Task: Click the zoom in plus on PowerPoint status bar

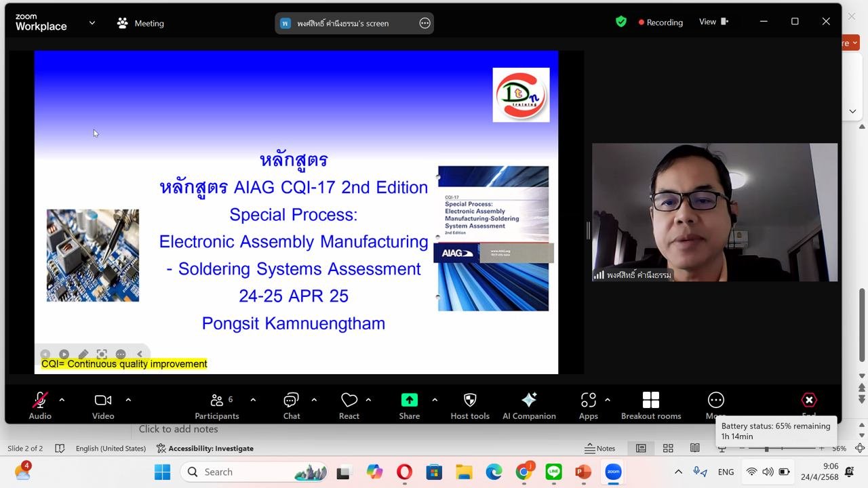Action: [x=821, y=449]
